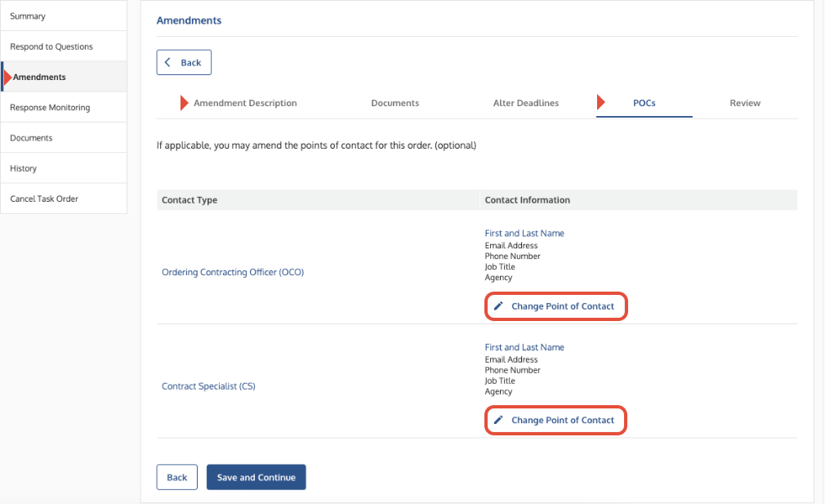Image resolution: width=825 pixels, height=504 pixels.
Task: Open Respond to Questions in the sidebar
Action: [x=64, y=47]
